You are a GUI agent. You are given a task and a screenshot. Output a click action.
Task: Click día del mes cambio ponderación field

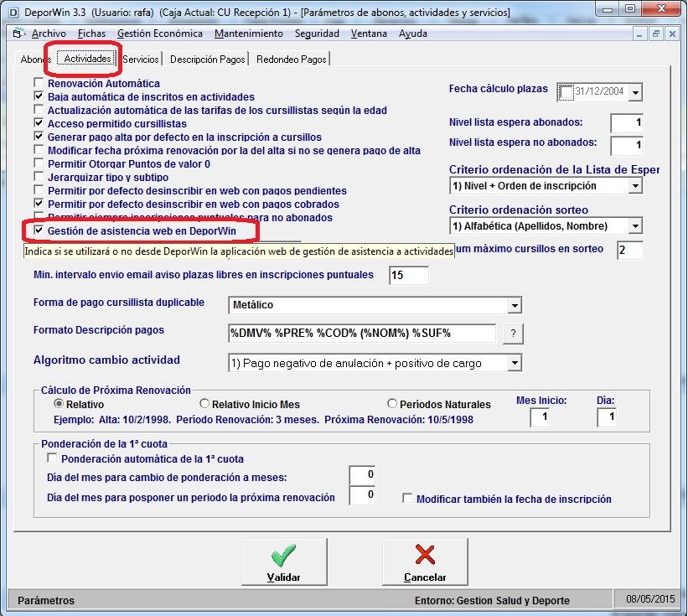[x=362, y=475]
